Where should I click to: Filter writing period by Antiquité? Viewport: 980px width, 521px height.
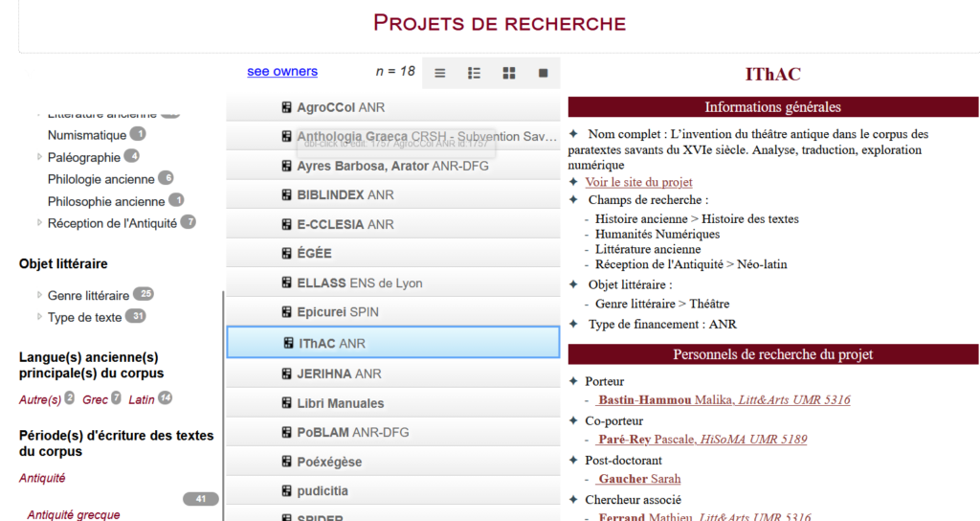(42, 478)
